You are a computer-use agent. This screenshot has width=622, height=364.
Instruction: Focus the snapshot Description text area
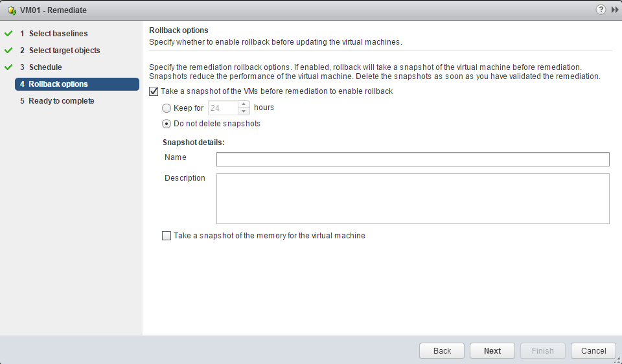[413, 198]
